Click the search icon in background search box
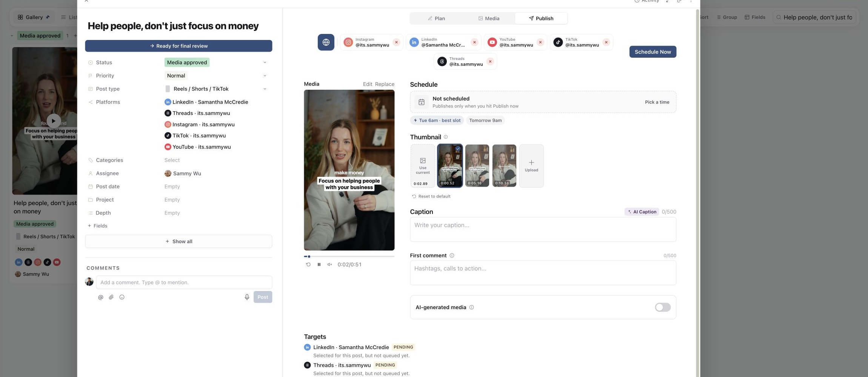The height and width of the screenshot is (377, 868). pyautogui.click(x=779, y=17)
